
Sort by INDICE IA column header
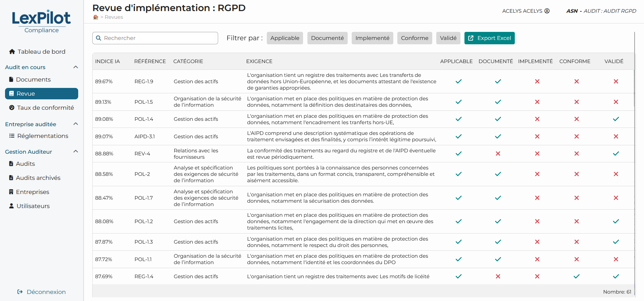(x=107, y=61)
